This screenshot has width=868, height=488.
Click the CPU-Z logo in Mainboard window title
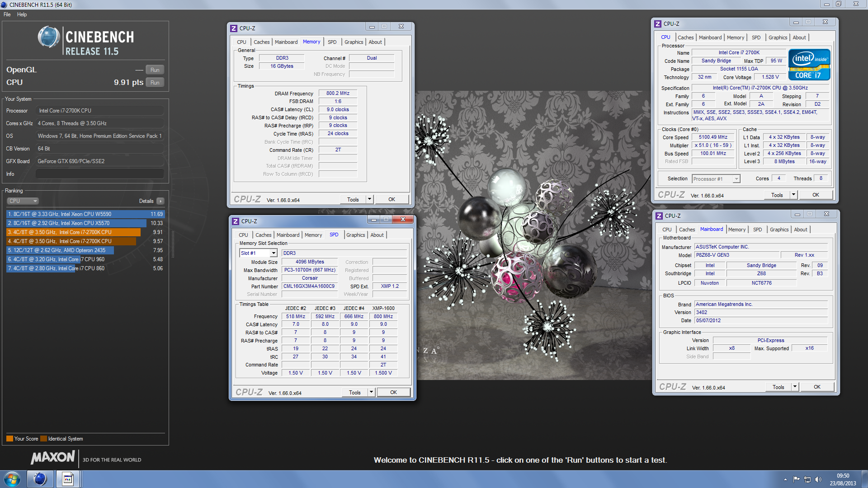pyautogui.click(x=659, y=216)
